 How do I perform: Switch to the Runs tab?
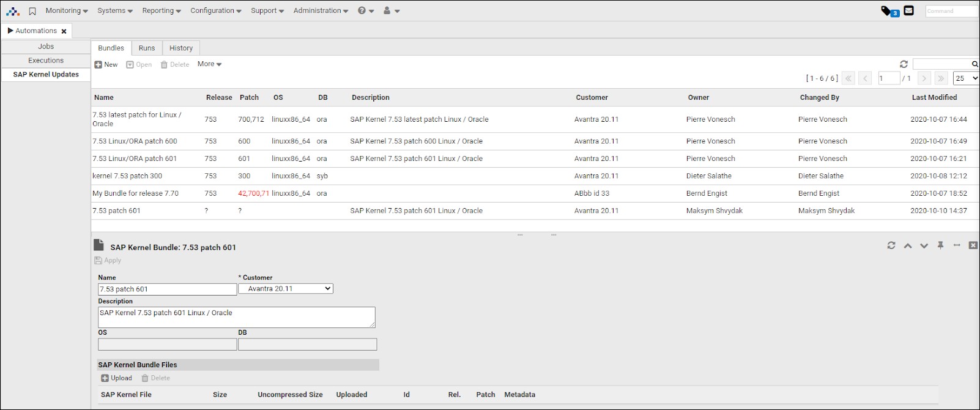[x=146, y=48]
